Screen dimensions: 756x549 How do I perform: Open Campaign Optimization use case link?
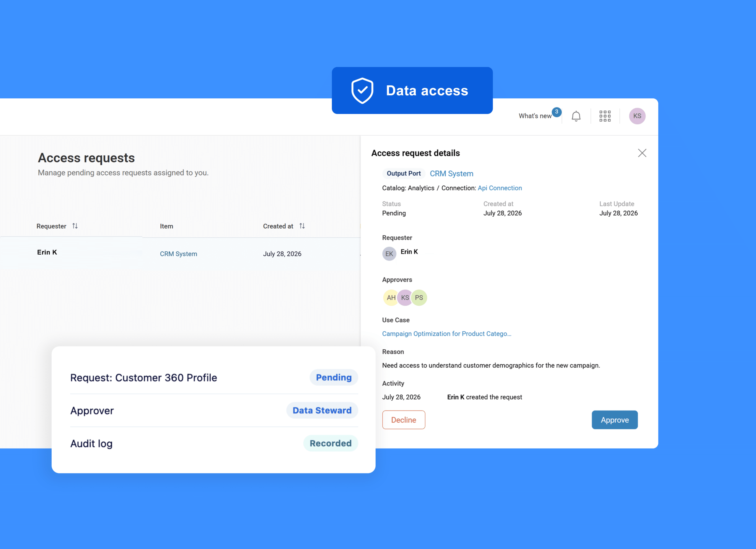447,334
